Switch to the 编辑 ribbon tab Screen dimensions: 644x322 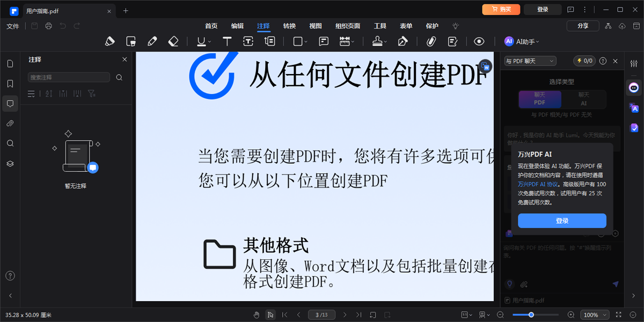[x=237, y=26]
